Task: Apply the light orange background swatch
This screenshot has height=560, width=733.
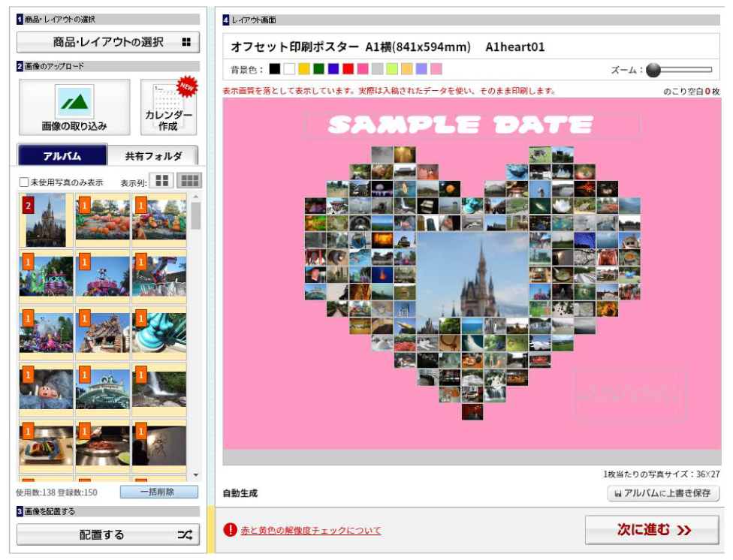Action: tap(407, 69)
